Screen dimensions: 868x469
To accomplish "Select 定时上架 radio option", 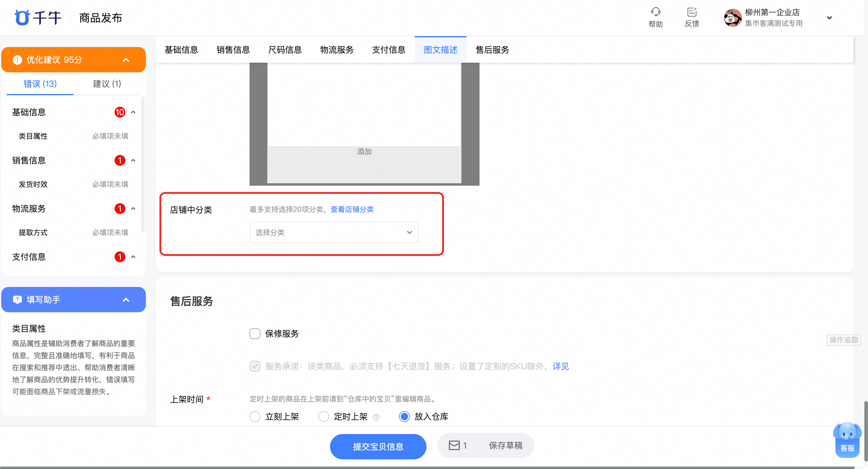I will point(323,417).
